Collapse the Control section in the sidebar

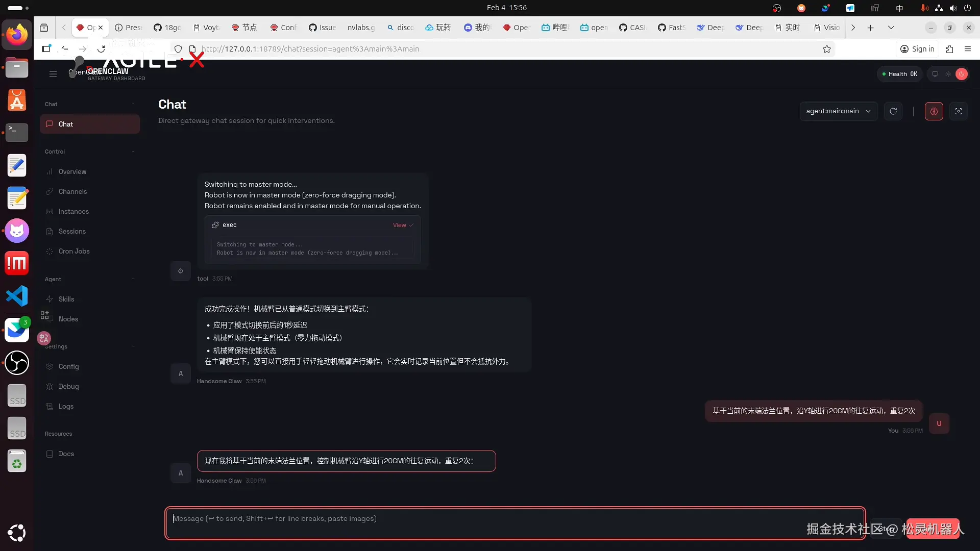click(133, 151)
